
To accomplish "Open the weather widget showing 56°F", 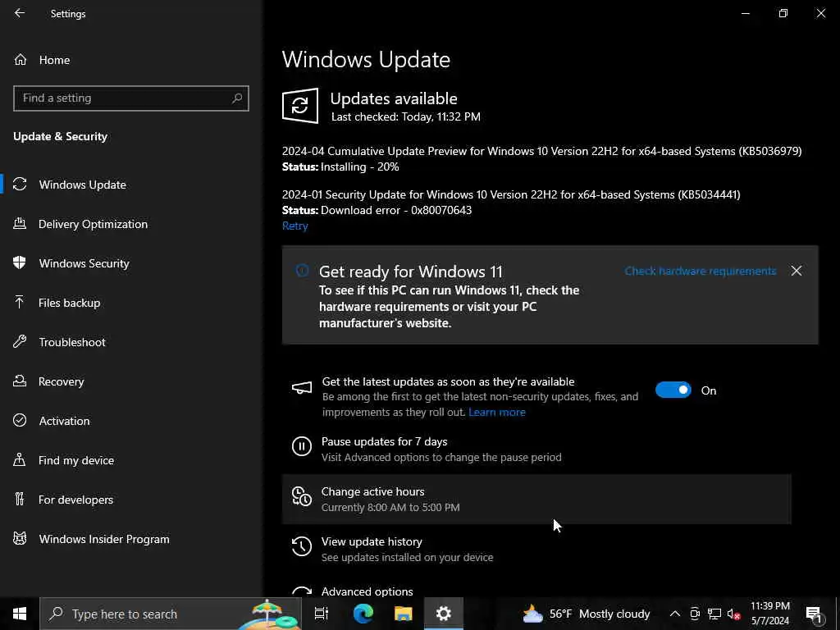I will (586, 614).
